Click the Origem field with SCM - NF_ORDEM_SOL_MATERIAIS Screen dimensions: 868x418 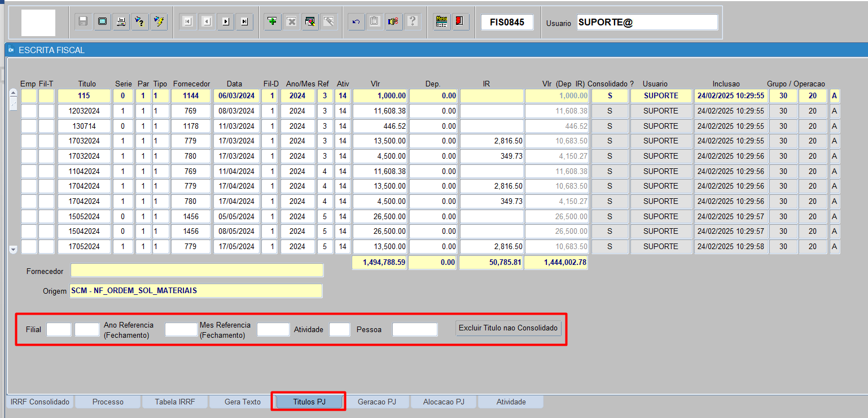click(196, 290)
